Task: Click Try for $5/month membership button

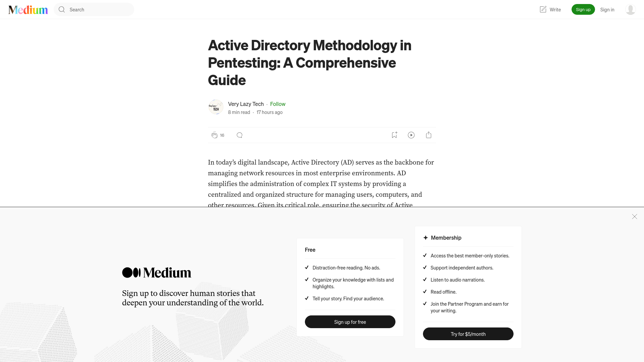Action: [x=468, y=334]
